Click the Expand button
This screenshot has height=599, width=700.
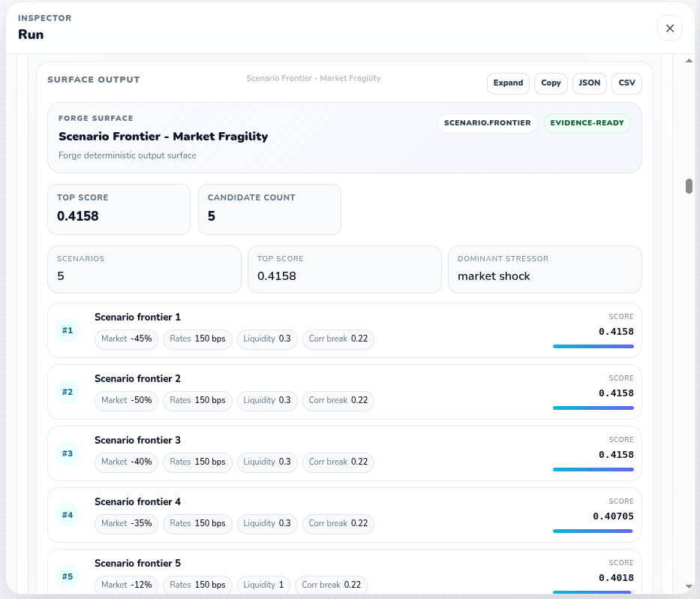pos(508,83)
